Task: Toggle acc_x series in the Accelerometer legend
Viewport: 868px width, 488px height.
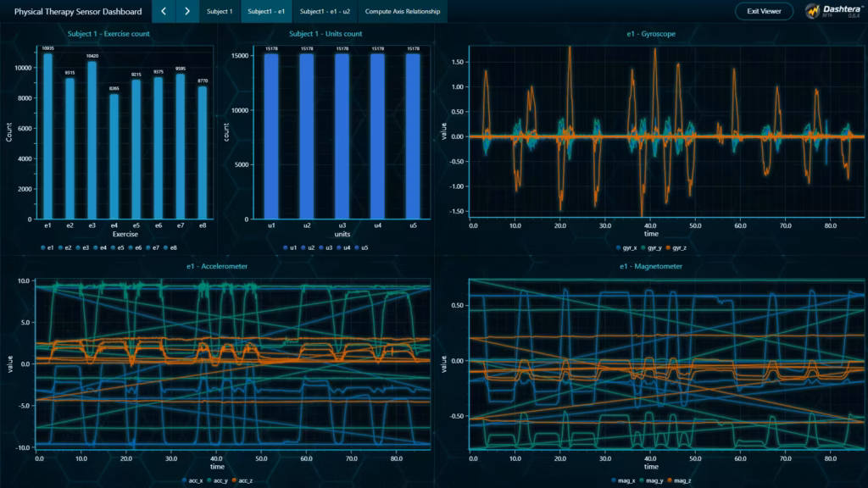Action: tap(184, 480)
